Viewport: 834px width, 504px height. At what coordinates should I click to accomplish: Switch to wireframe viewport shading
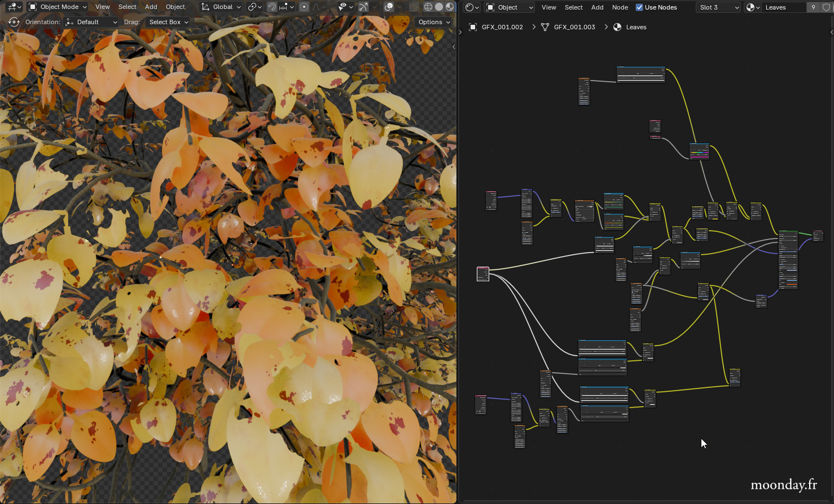pos(428,7)
